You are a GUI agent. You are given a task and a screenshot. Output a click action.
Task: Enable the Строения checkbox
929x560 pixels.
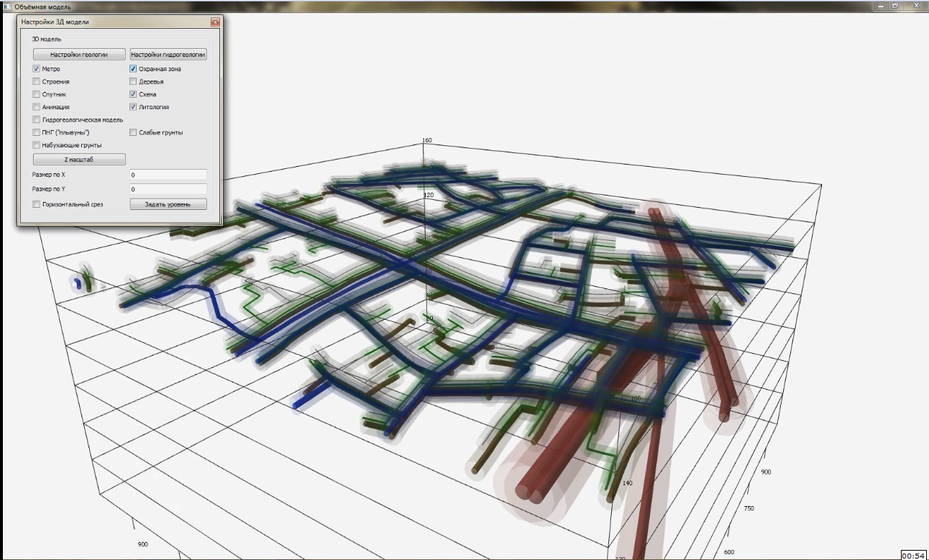(37, 82)
